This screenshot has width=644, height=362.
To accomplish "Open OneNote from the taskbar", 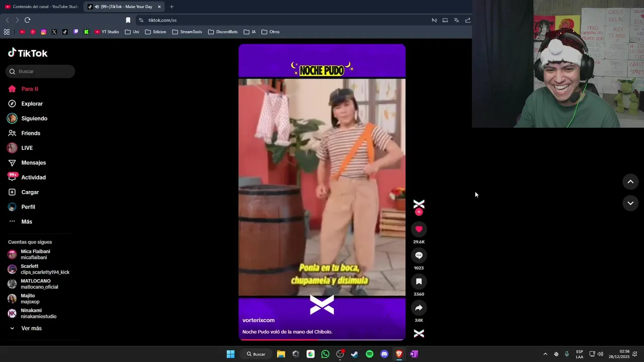I will point(414,354).
